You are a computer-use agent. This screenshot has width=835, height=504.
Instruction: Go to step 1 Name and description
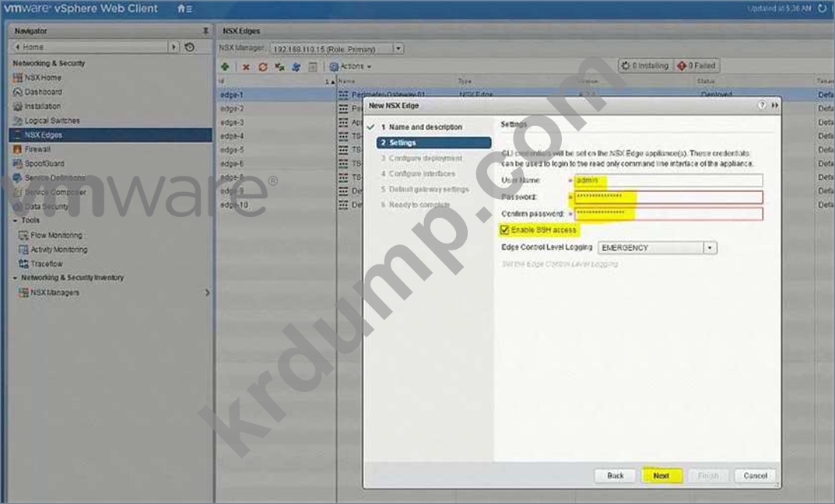coord(425,128)
